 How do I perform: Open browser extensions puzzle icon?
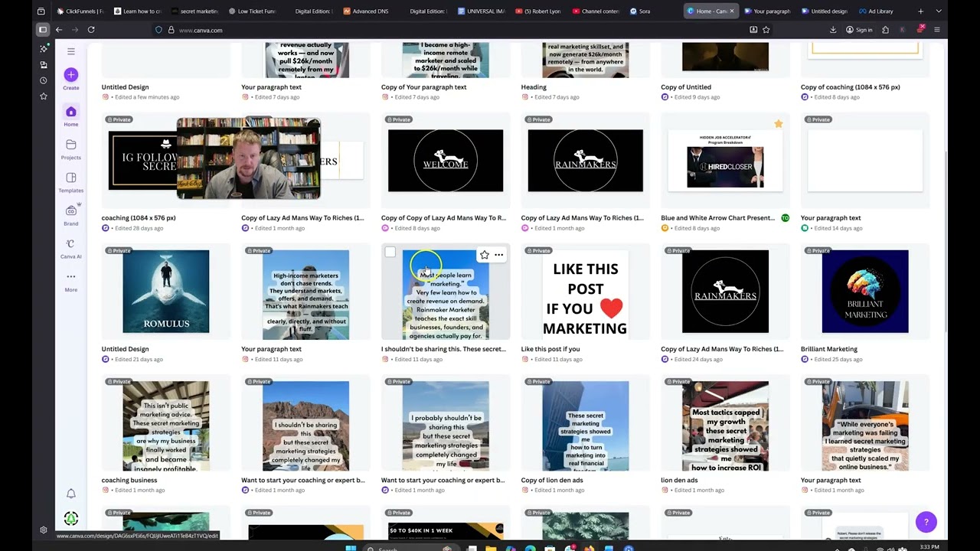(886, 30)
